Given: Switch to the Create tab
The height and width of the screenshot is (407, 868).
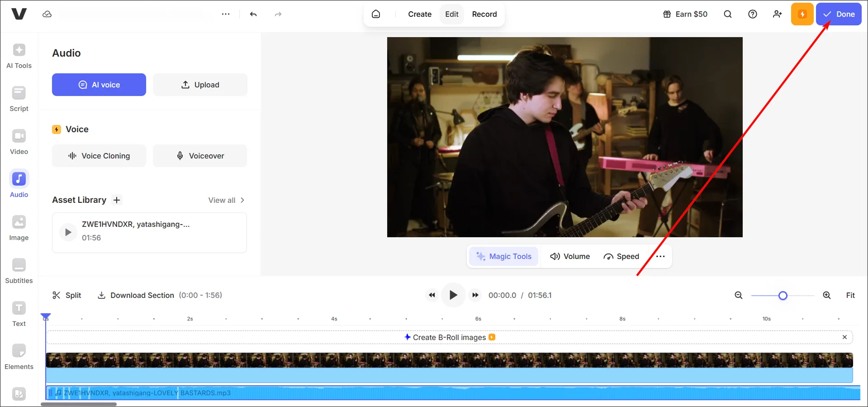Looking at the screenshot, I should 419,14.
